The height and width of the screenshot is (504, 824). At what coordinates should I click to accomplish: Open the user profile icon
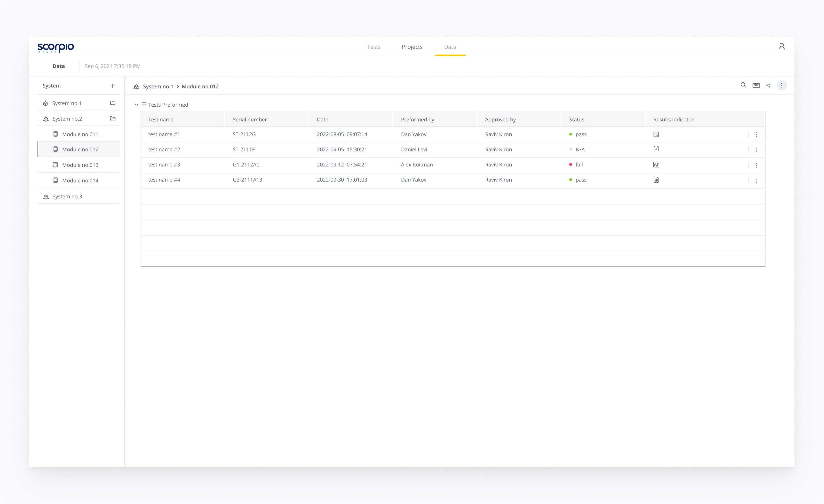pyautogui.click(x=782, y=47)
